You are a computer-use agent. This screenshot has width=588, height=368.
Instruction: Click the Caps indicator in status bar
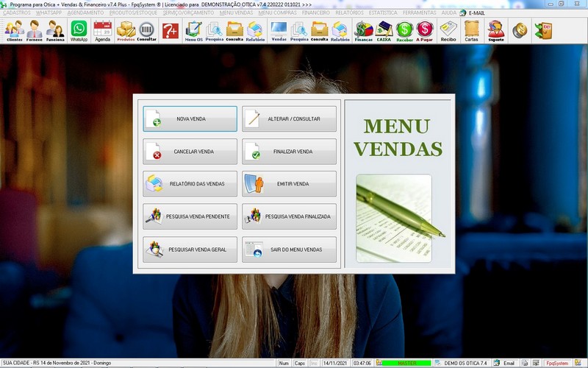point(300,363)
